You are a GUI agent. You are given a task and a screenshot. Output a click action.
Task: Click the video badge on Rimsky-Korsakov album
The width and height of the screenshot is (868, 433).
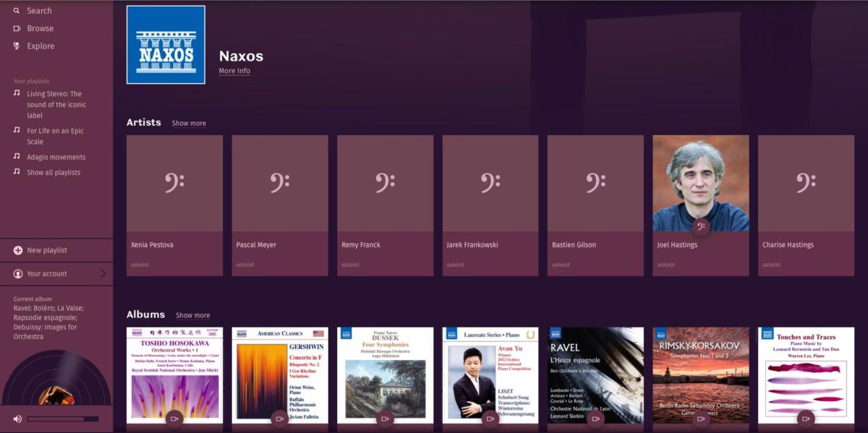click(x=700, y=419)
